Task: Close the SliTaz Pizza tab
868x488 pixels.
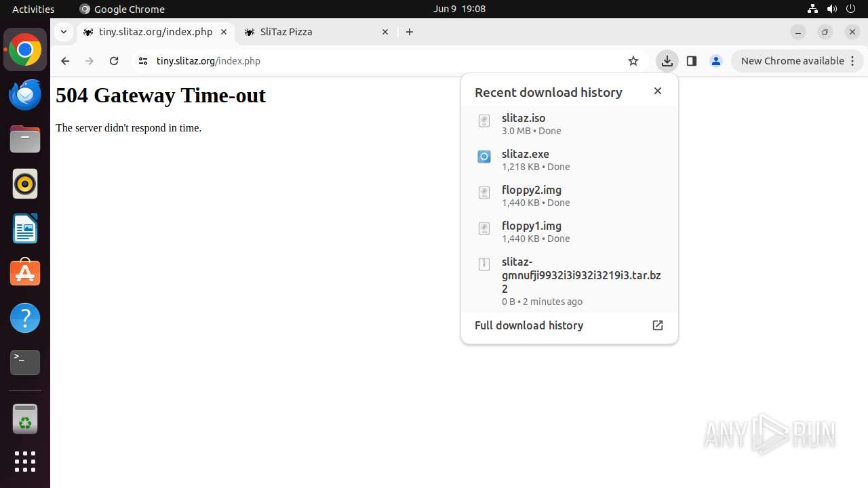Action: [x=385, y=32]
